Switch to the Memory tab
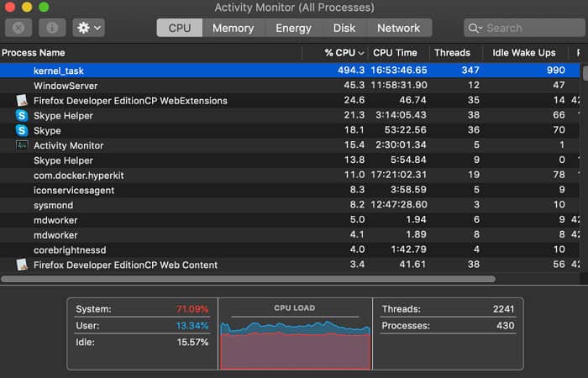Screen dimensions: 588x378 click(x=234, y=28)
